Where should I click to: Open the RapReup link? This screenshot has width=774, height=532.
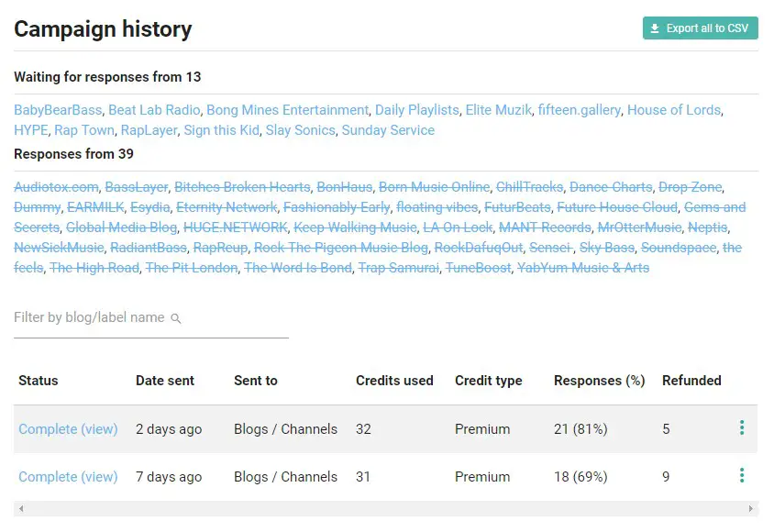[220, 248]
